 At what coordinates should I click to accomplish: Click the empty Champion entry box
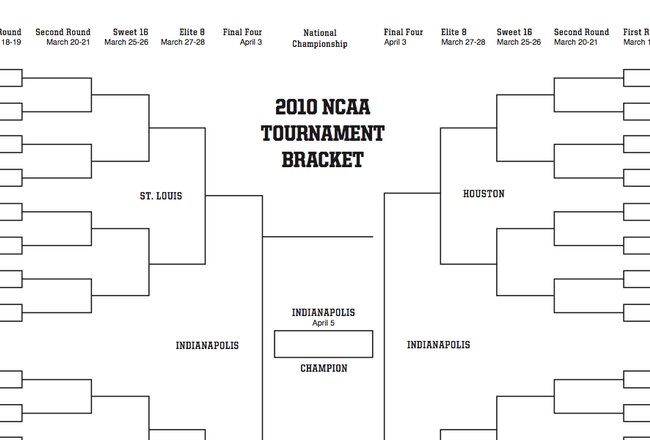click(323, 344)
